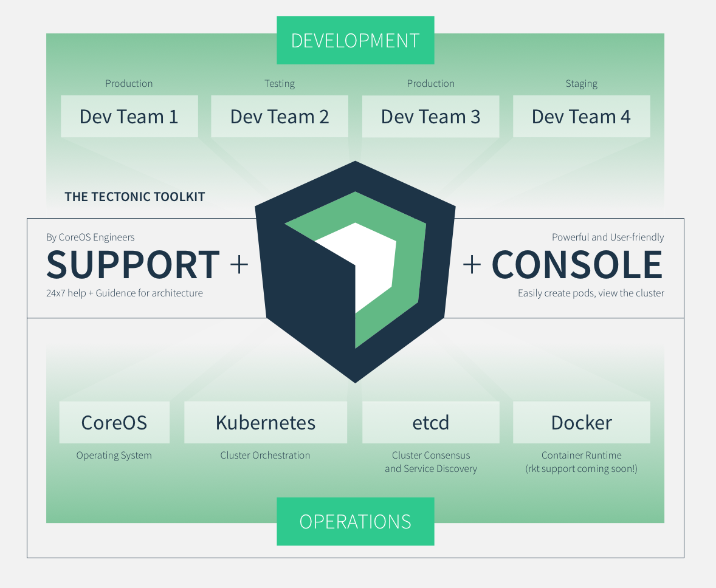This screenshot has width=716, height=588.
Task: Select the OPERATIONS green banner
Action: [355, 521]
